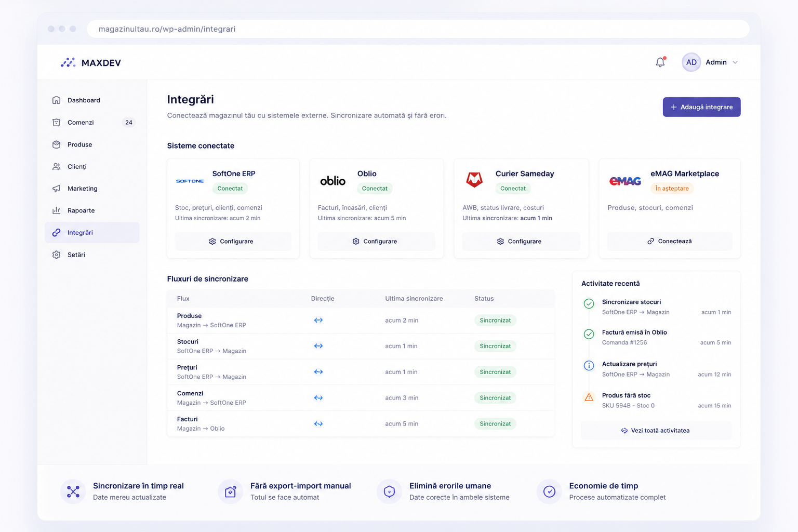Image resolution: width=798 pixels, height=532 pixels.
Task: Click the Produse flow name in table
Action: [189, 316]
